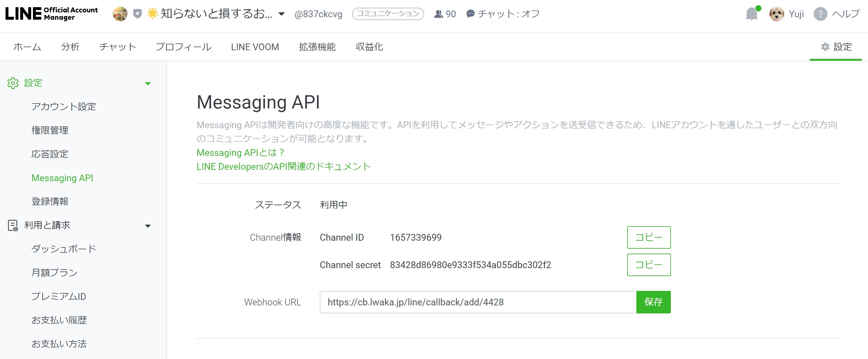Select Messaging API in the sidebar
This screenshot has height=359, width=868.
[62, 177]
